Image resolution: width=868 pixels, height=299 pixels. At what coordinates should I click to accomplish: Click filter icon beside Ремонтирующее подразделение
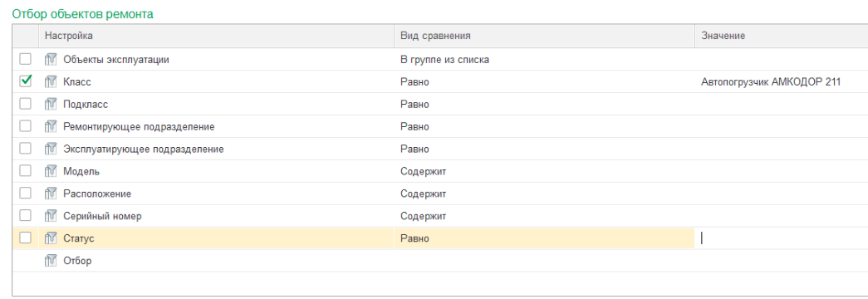tap(51, 127)
